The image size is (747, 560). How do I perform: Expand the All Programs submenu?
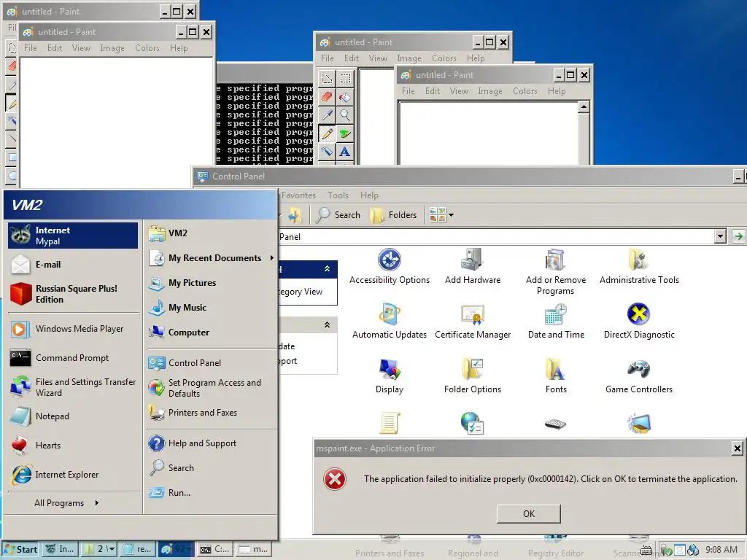coord(66,503)
